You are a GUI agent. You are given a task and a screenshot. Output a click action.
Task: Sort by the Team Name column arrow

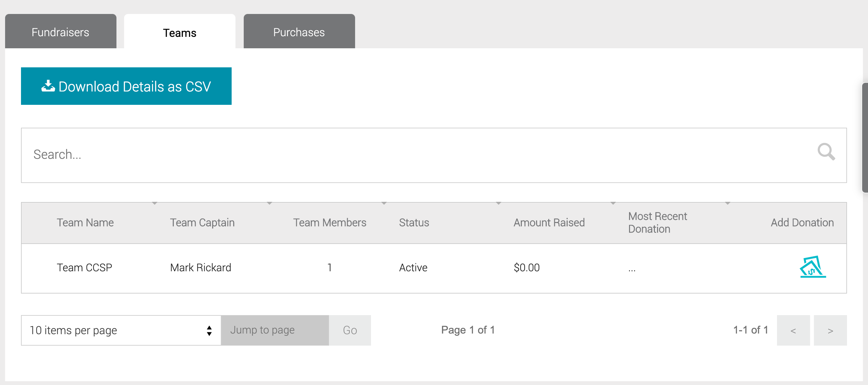tap(155, 203)
